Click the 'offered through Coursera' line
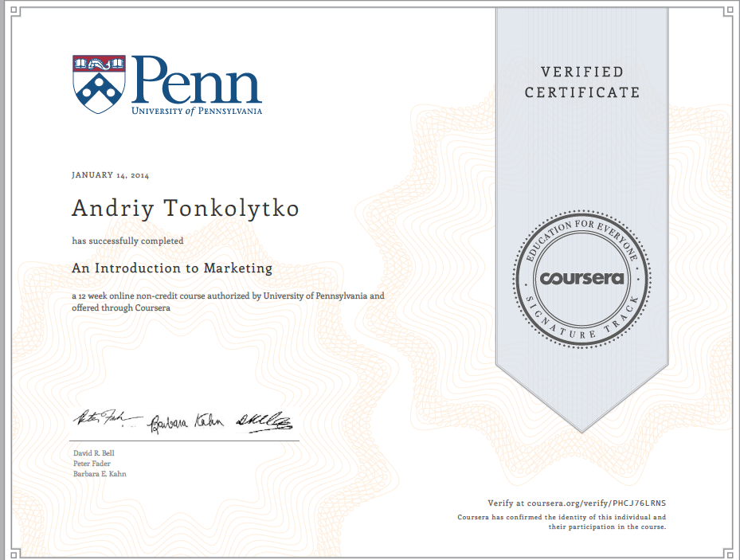This screenshot has height=560, width=740. click(x=121, y=307)
